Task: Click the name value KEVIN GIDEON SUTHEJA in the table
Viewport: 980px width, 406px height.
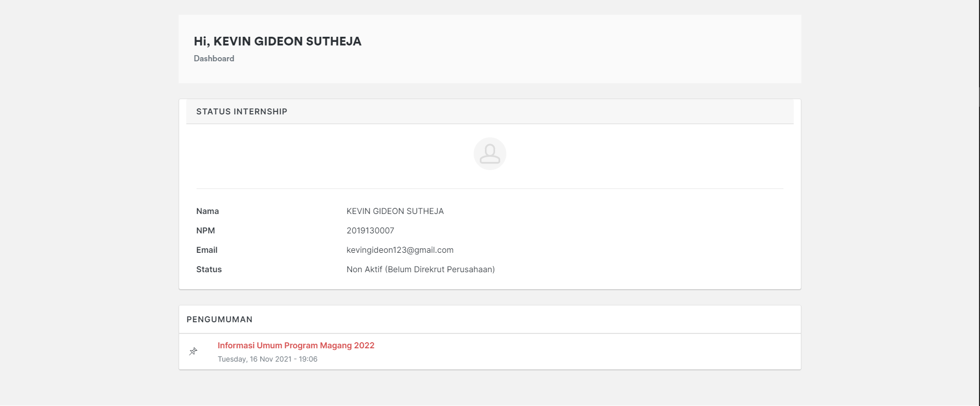Action: click(395, 211)
